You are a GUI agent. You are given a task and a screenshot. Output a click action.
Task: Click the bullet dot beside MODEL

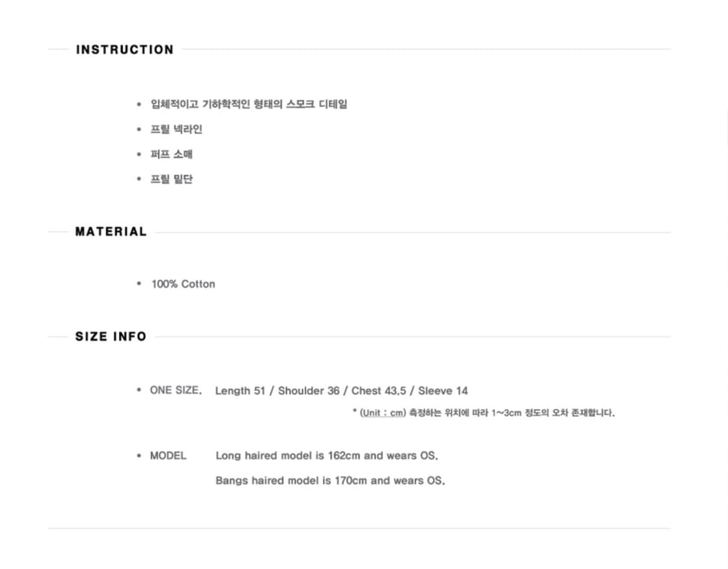pyautogui.click(x=138, y=456)
